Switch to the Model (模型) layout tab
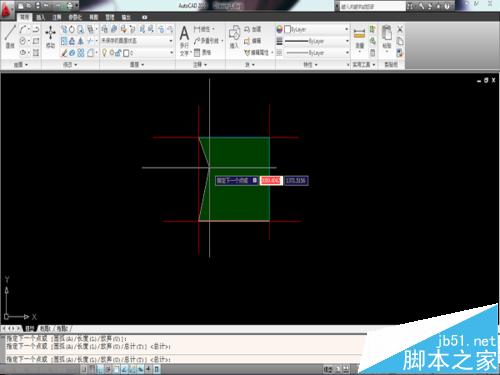 point(30,329)
